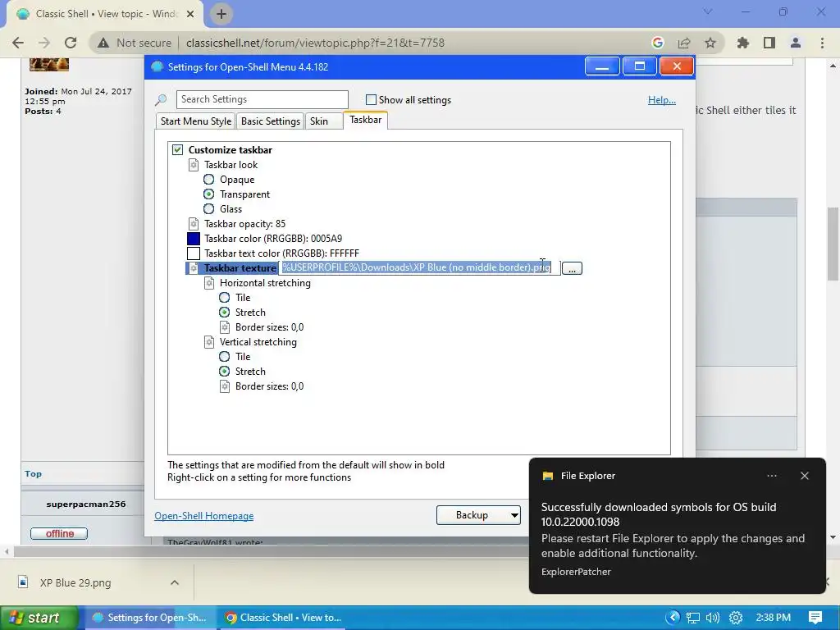Image resolution: width=840 pixels, height=630 pixels.
Task: Open Chrome tab search chevron
Action: click(x=708, y=11)
